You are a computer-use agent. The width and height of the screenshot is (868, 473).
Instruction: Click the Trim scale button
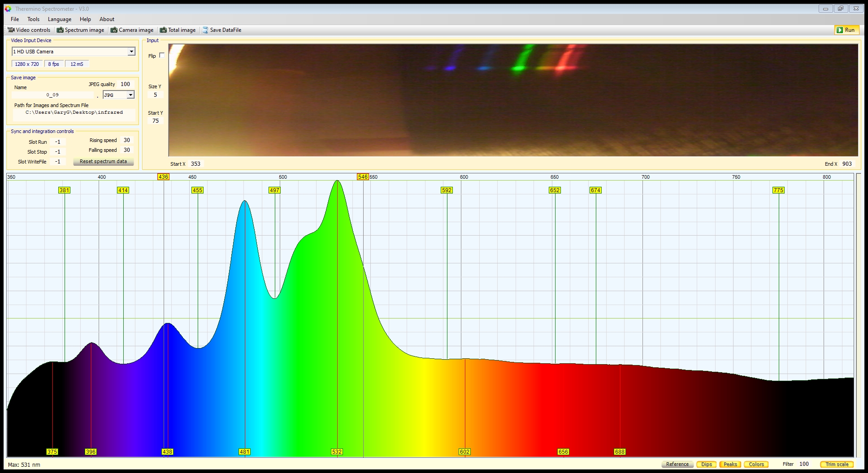point(837,464)
